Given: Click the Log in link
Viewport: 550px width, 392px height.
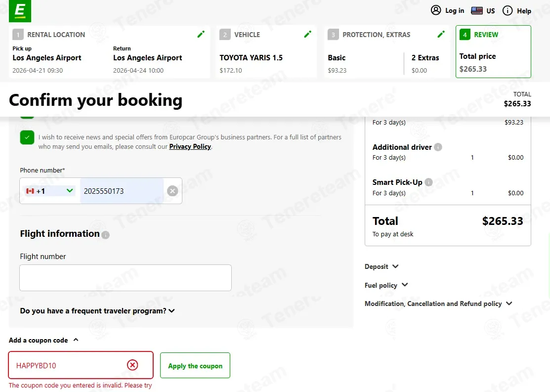Looking at the screenshot, I should (x=455, y=10).
